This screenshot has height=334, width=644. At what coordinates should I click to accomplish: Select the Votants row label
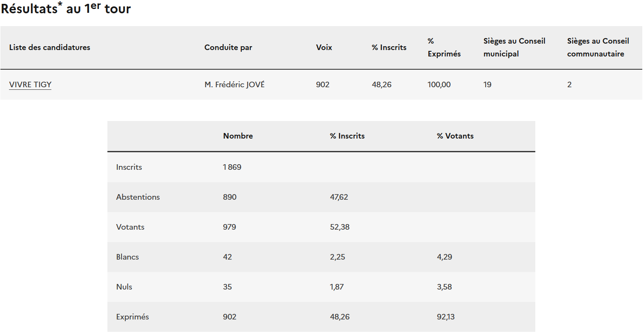130,227
